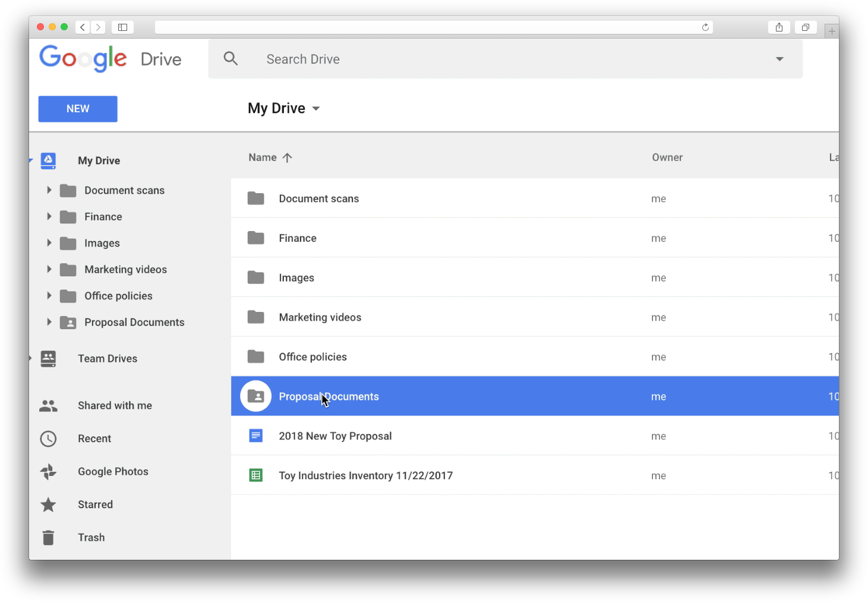Click the name sort direction arrow
Viewport: 868px width, 602px height.
(288, 157)
